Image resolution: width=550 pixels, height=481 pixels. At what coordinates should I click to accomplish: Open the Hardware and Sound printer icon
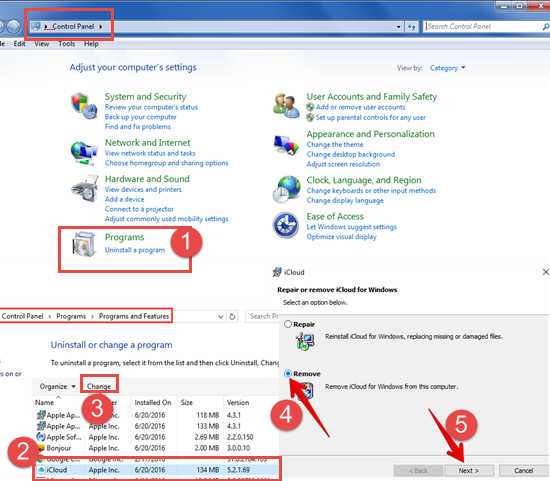tap(85, 189)
